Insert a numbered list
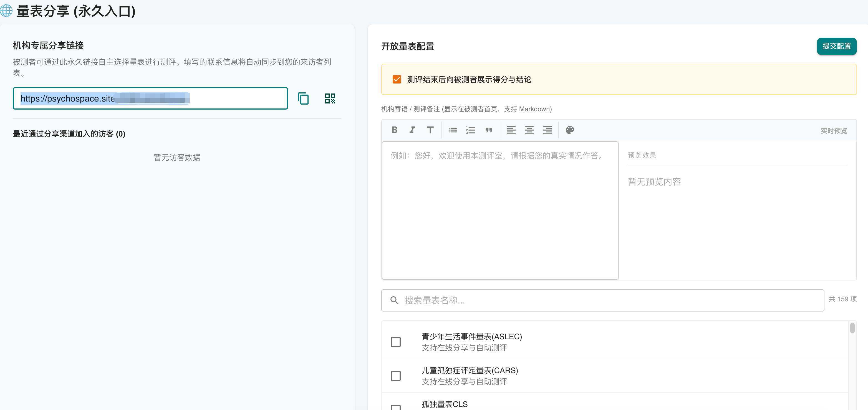 [x=470, y=130]
